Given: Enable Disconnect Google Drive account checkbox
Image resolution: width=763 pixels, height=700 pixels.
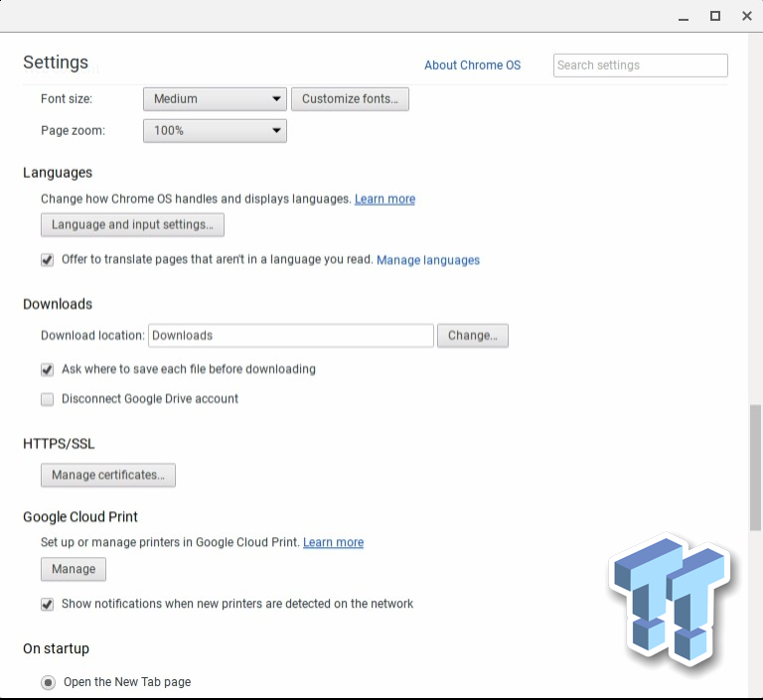Looking at the screenshot, I should coord(47,399).
